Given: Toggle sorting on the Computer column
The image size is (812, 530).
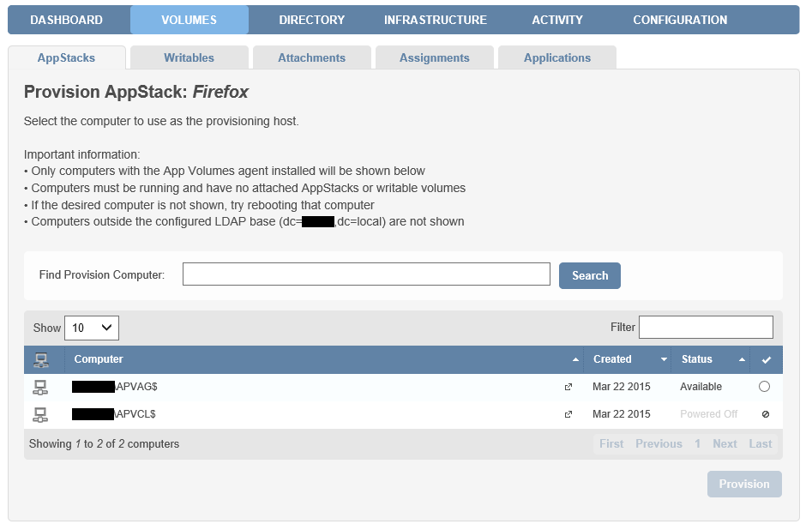Looking at the screenshot, I should 576,360.
